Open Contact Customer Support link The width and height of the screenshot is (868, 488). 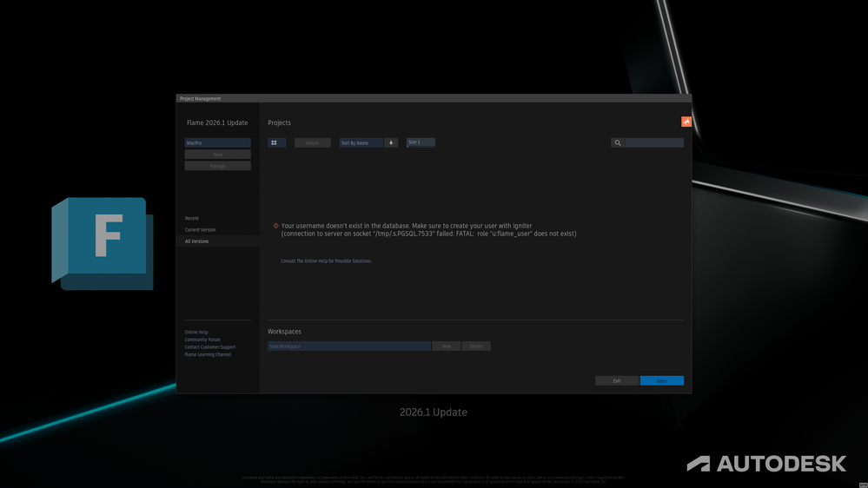point(210,347)
